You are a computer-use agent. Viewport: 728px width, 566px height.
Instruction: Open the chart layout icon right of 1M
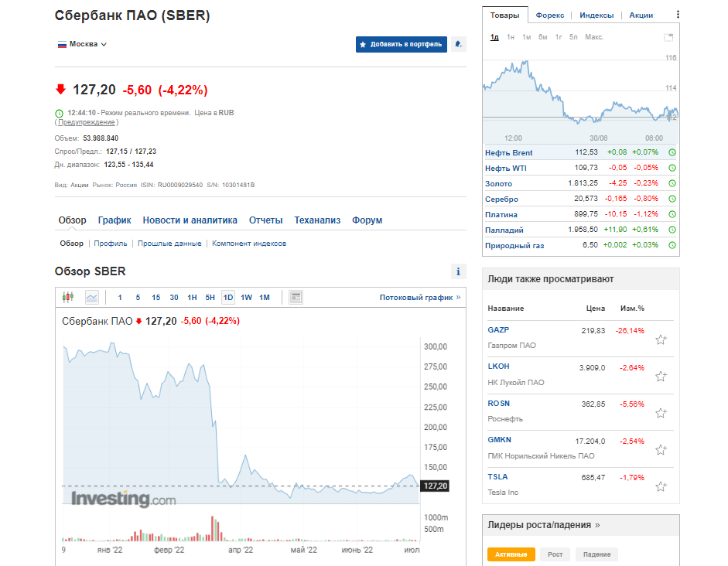click(295, 297)
